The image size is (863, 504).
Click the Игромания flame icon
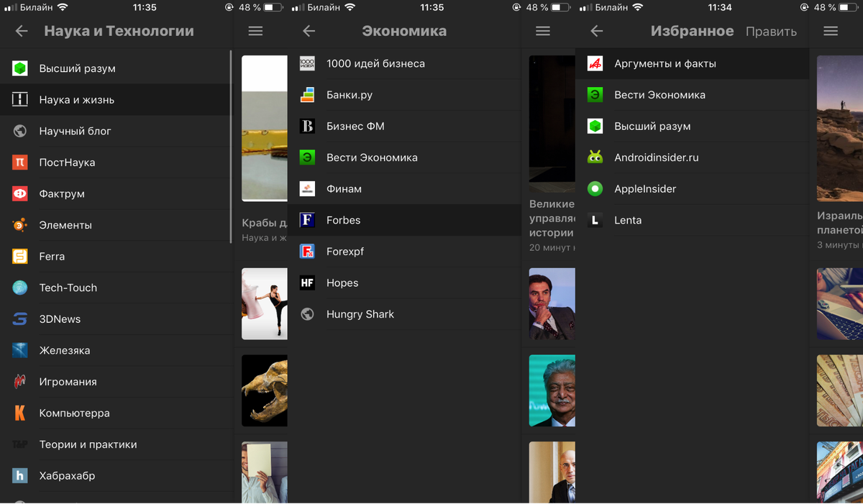(x=20, y=382)
